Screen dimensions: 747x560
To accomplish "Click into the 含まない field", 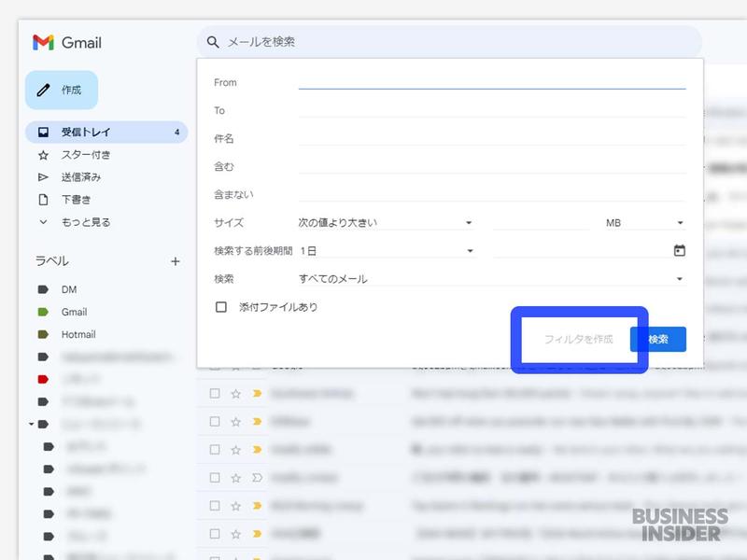I will (x=492, y=194).
